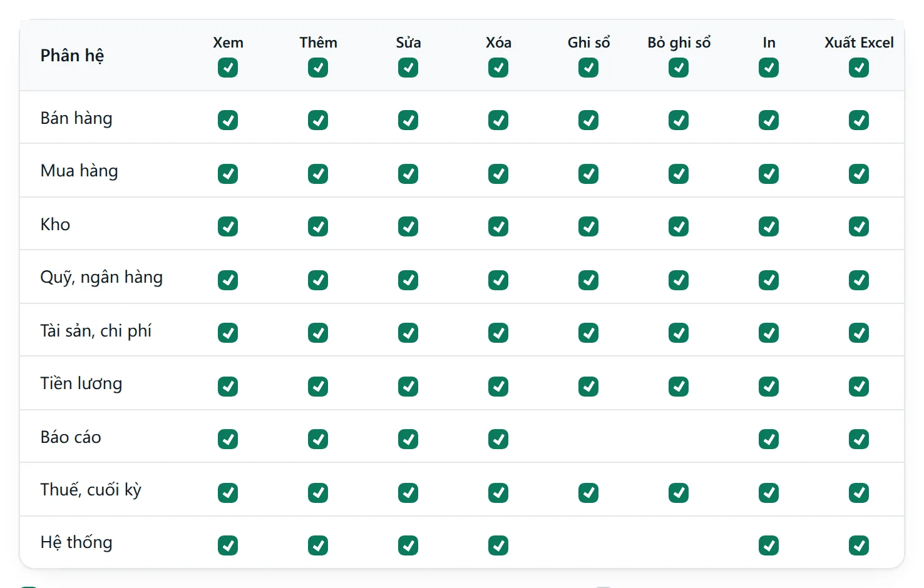Uncheck Xuất Excel for Thuế, cuối kỳ

click(859, 493)
